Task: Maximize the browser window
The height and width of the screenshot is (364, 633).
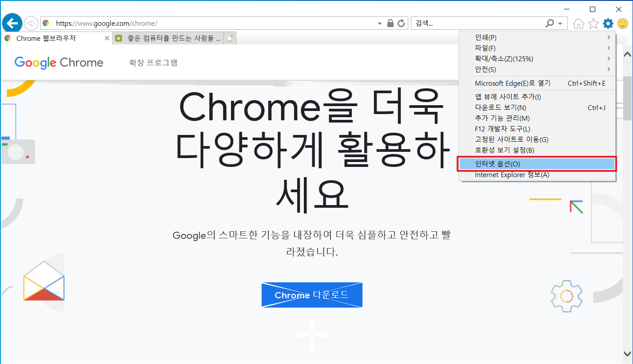Action: (x=592, y=9)
